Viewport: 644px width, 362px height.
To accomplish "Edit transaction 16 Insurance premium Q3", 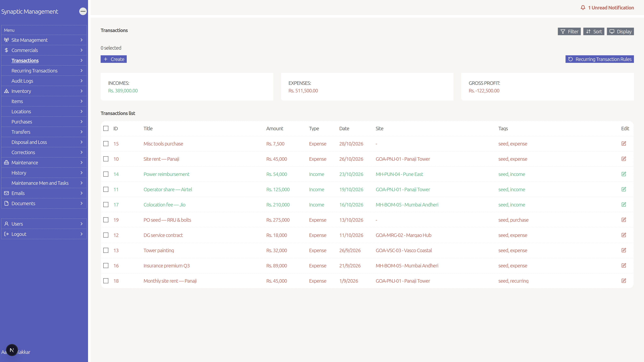I will pos(624,265).
